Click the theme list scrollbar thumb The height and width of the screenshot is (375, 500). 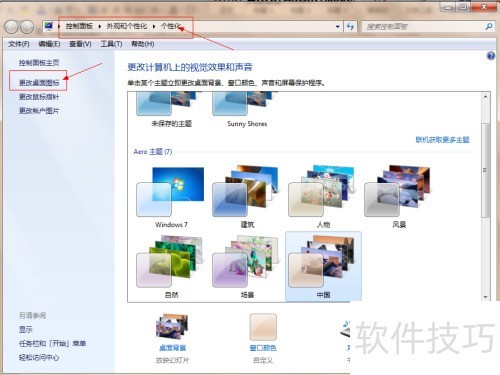coord(485,171)
